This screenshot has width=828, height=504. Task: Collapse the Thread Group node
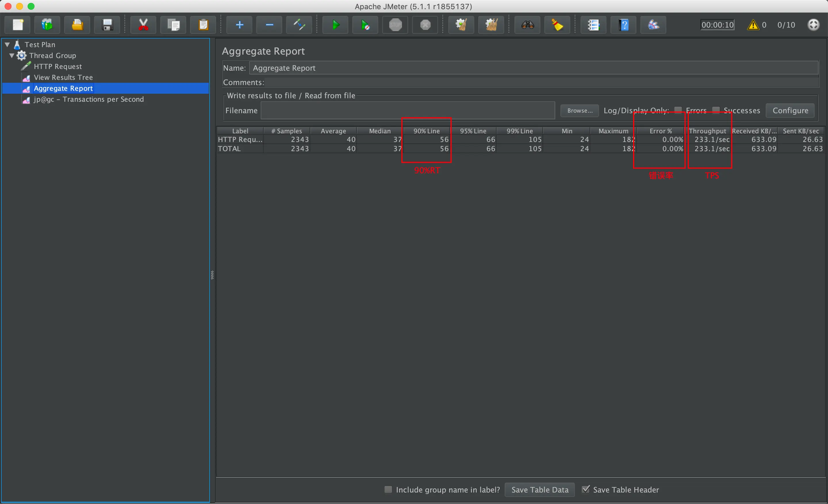click(x=12, y=55)
